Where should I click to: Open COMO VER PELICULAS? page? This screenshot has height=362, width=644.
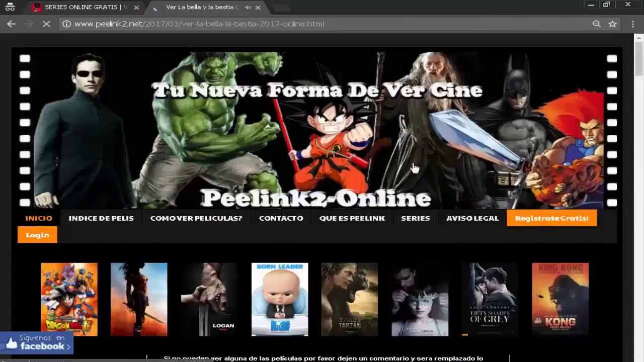click(x=196, y=218)
